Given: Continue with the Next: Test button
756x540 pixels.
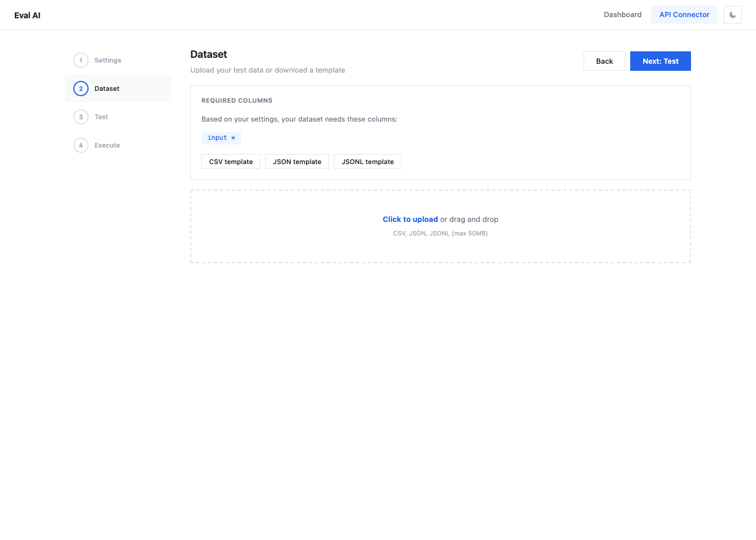Looking at the screenshot, I should tap(660, 61).
